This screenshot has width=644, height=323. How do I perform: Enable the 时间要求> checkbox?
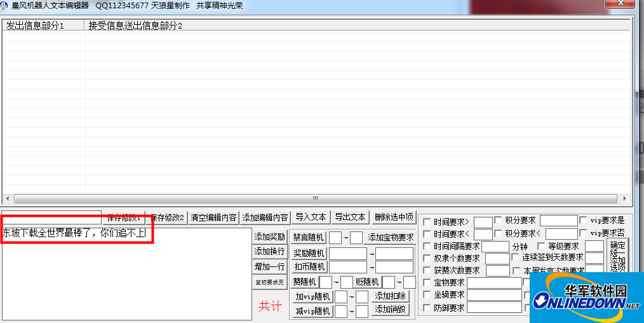point(427,222)
